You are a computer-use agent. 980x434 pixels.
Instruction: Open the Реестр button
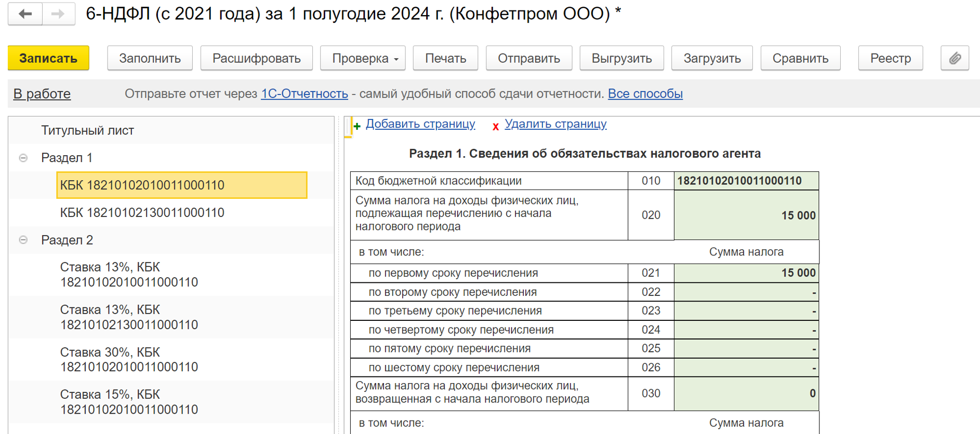[891, 58]
